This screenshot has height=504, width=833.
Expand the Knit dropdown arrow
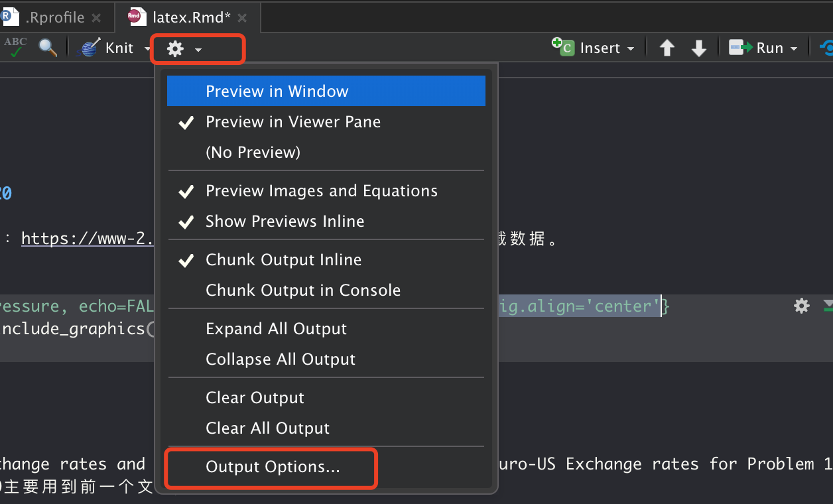tap(147, 48)
